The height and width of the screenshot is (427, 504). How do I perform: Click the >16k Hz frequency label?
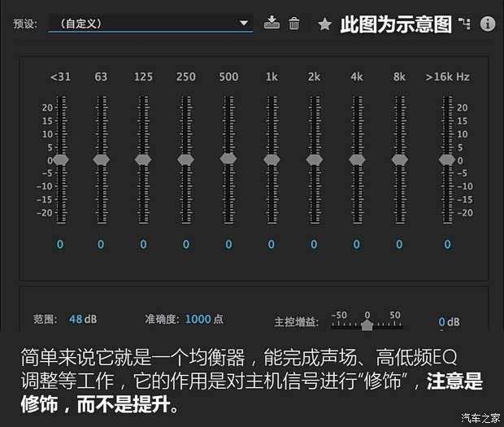tap(447, 76)
